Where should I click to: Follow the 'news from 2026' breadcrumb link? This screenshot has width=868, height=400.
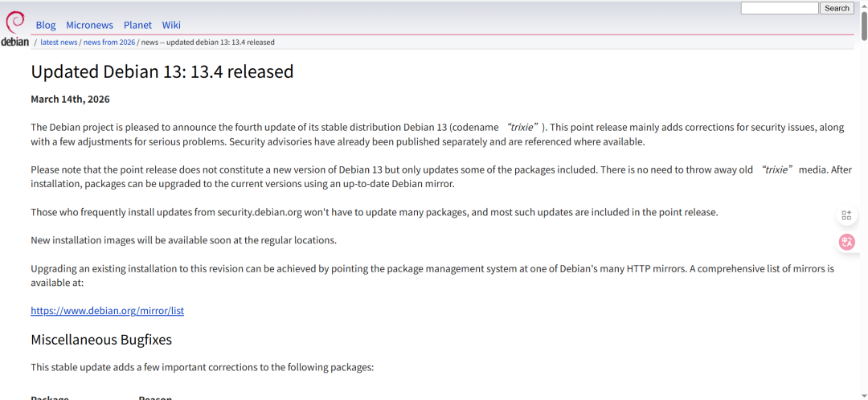(x=109, y=42)
